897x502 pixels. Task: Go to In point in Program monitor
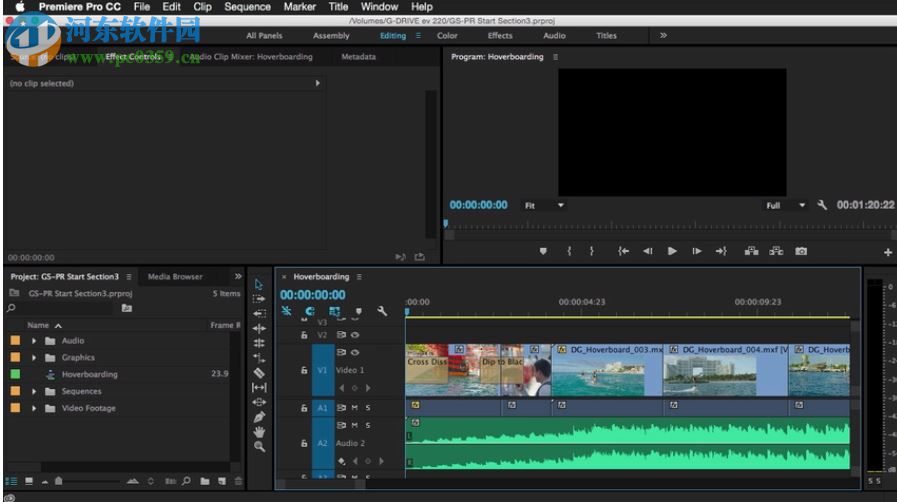tap(623, 251)
